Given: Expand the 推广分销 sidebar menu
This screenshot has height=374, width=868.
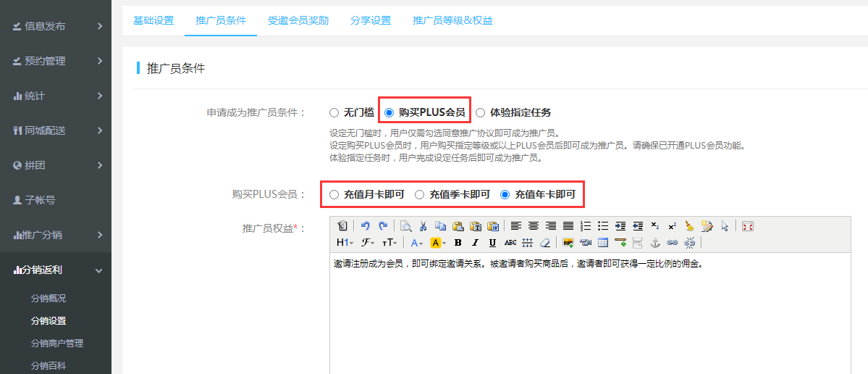Looking at the screenshot, I should [56, 235].
